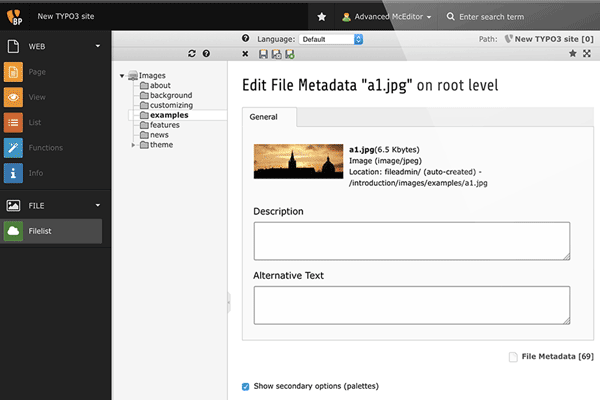Select the background folder in tree
This screenshot has width=600, height=400.
point(169,95)
